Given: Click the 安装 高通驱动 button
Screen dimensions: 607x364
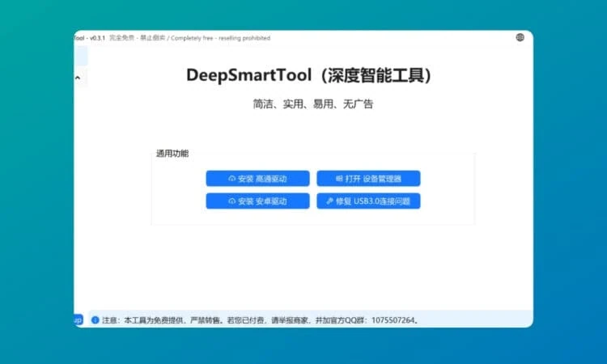Looking at the screenshot, I should (257, 178).
